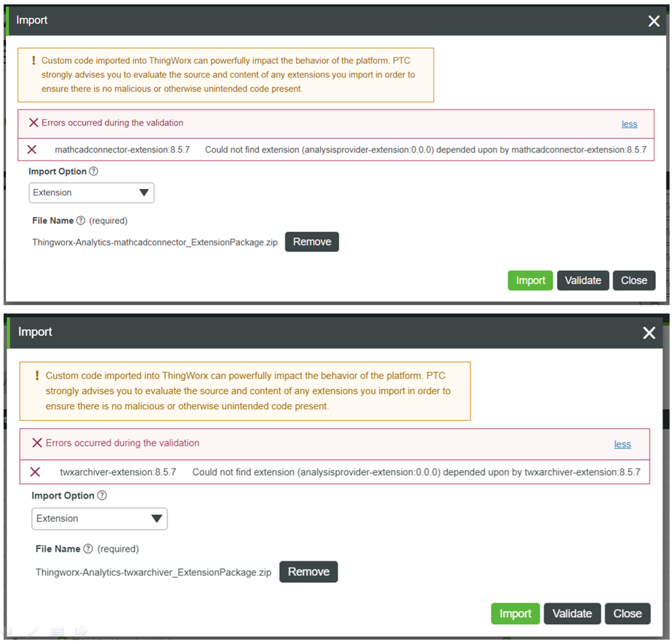Viewport: 672px width, 644px height.
Task: Collapse error details with 'less' link for mathcadconnector
Action: pyautogui.click(x=629, y=124)
